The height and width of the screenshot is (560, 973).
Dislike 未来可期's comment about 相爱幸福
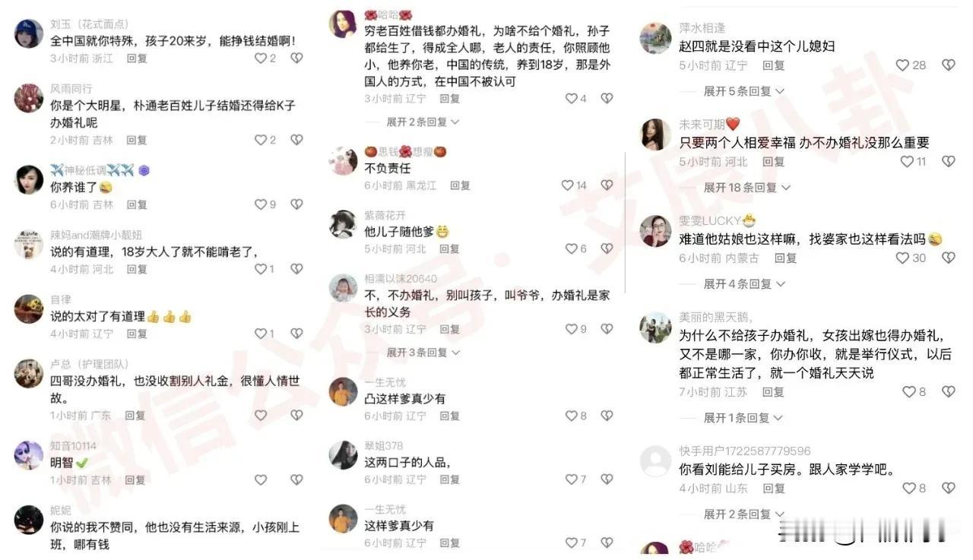click(x=948, y=162)
